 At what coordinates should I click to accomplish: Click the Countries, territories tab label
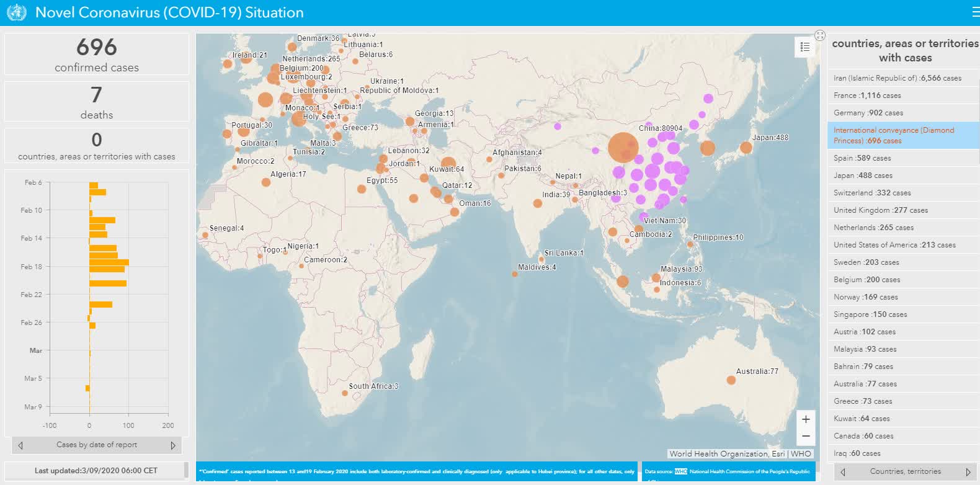pyautogui.click(x=905, y=471)
